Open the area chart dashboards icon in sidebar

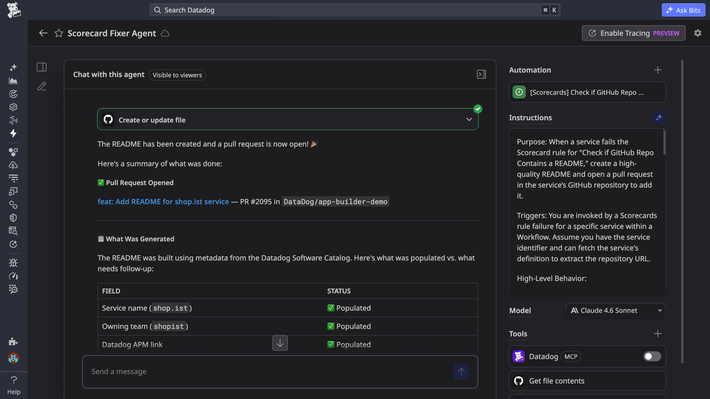coord(13,81)
